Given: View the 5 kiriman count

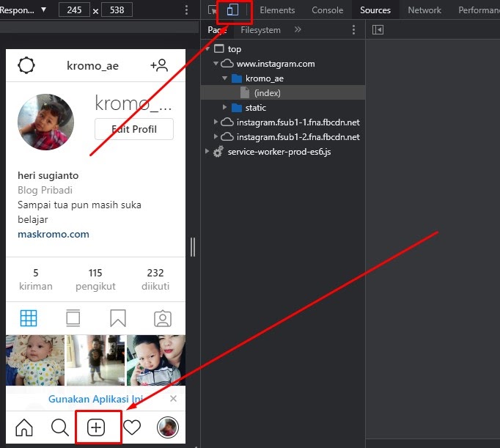Looking at the screenshot, I should pos(35,279).
